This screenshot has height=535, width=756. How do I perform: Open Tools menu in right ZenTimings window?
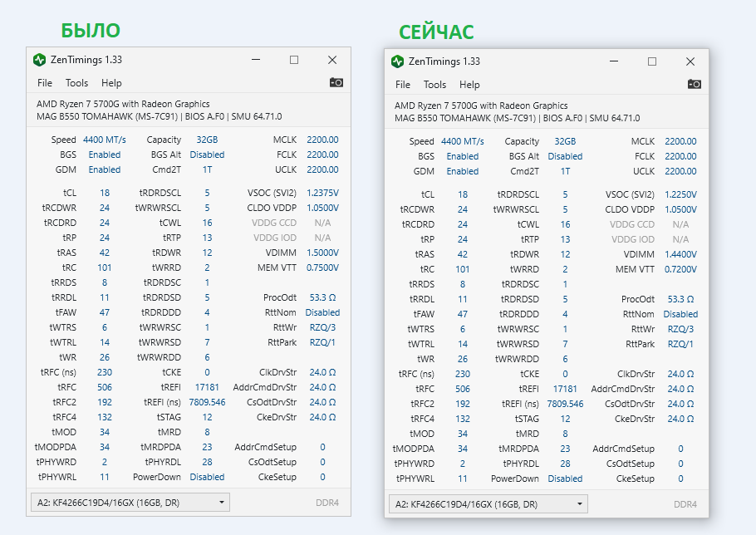[x=434, y=85]
